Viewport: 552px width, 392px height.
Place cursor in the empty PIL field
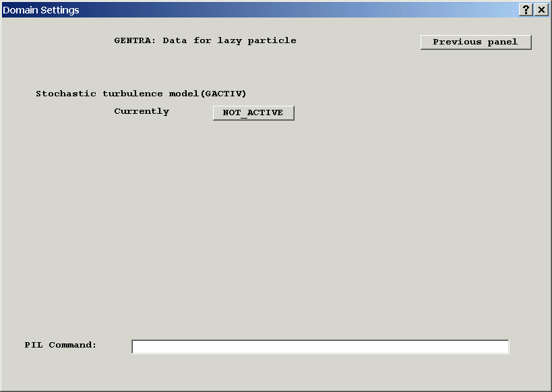pos(320,346)
